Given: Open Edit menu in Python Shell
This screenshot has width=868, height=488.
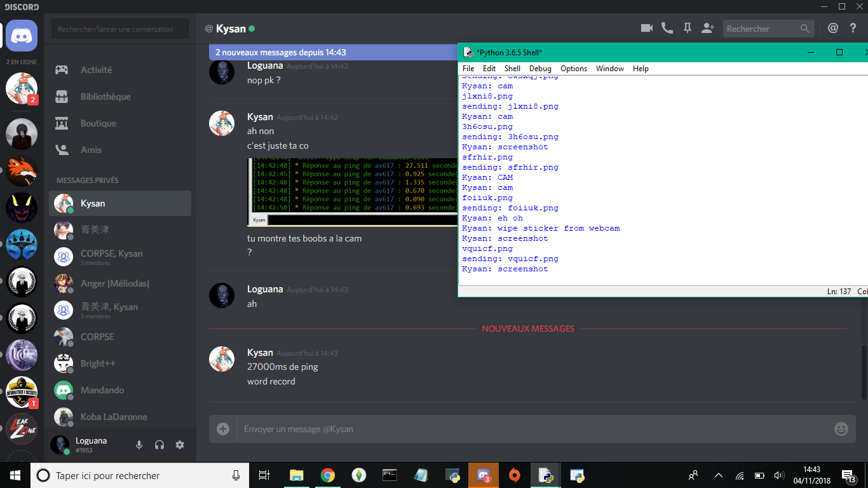Looking at the screenshot, I should click(489, 69).
